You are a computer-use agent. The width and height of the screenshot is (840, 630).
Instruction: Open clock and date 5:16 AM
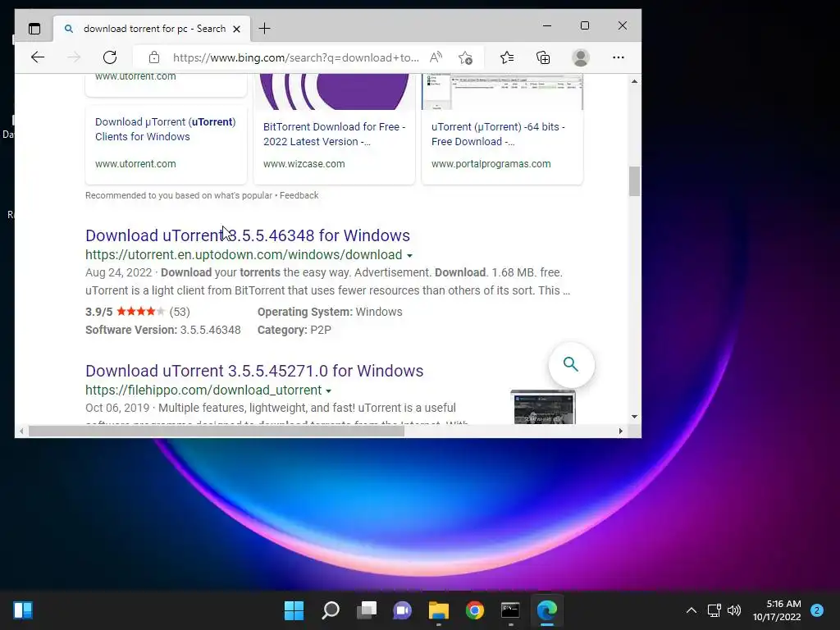tap(777, 610)
